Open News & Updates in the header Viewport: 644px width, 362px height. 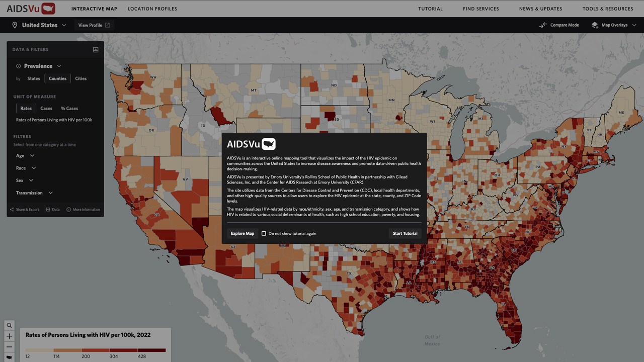pyautogui.click(x=541, y=9)
